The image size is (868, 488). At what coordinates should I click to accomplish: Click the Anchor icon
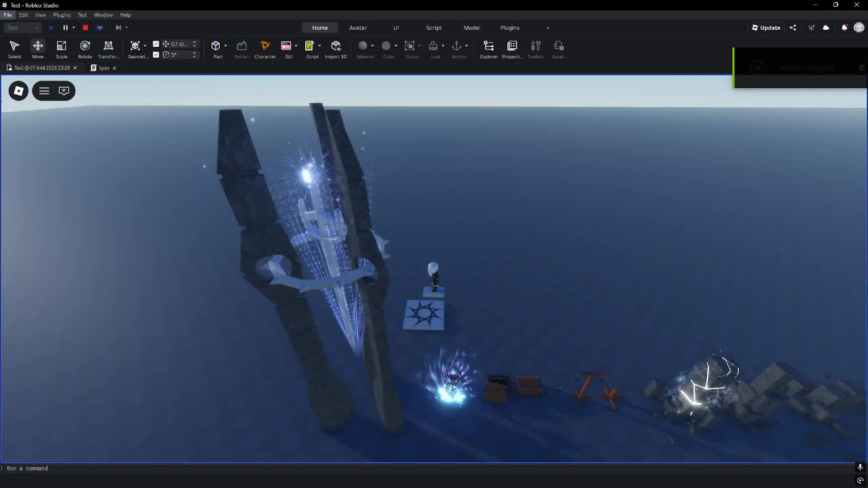(x=456, y=45)
